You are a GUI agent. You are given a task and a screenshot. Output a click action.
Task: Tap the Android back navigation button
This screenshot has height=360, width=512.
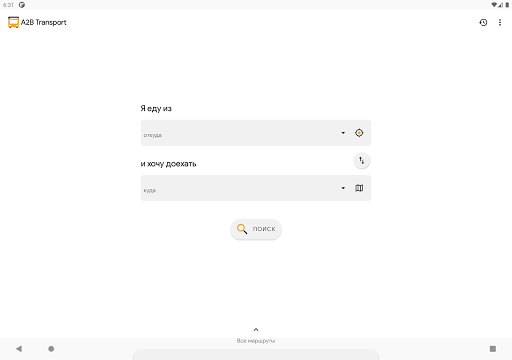tap(19, 349)
